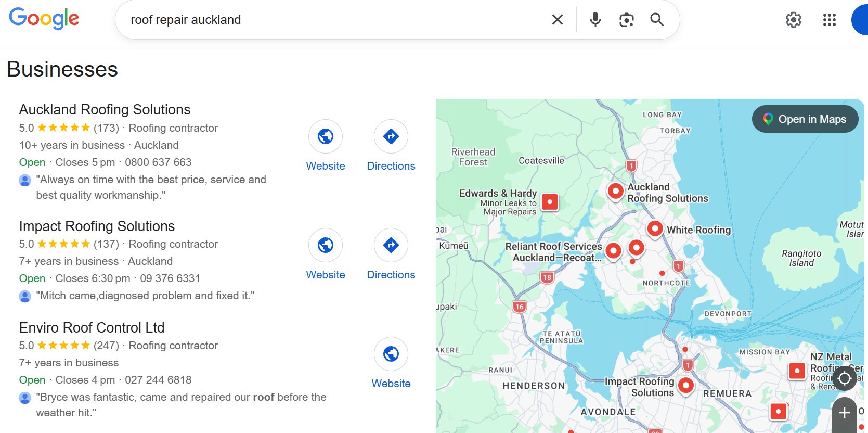The width and height of the screenshot is (868, 433).
Task: Click the Open in Maps button
Action: (805, 119)
